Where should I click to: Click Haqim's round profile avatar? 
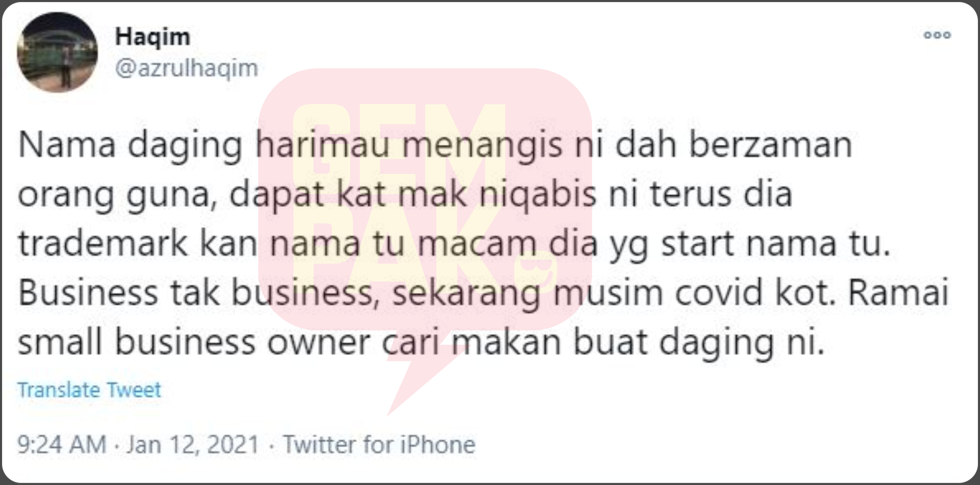point(57,53)
